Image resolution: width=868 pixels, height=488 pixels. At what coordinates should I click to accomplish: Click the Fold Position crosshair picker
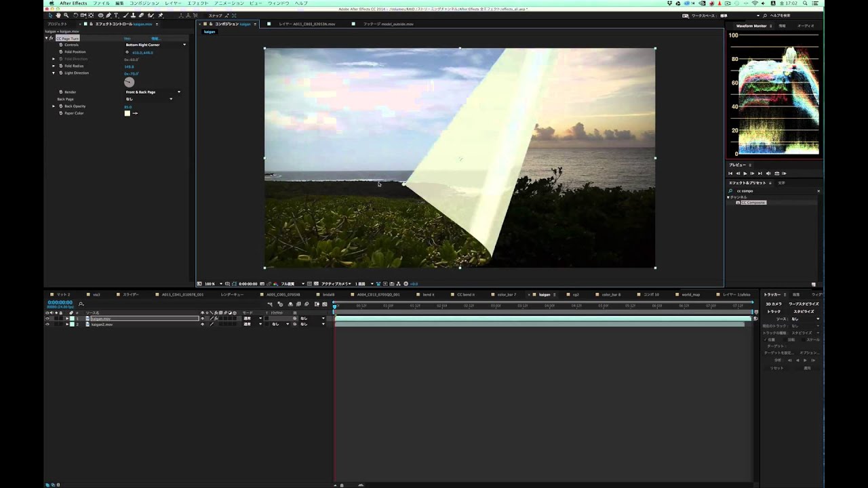pyautogui.click(x=127, y=52)
